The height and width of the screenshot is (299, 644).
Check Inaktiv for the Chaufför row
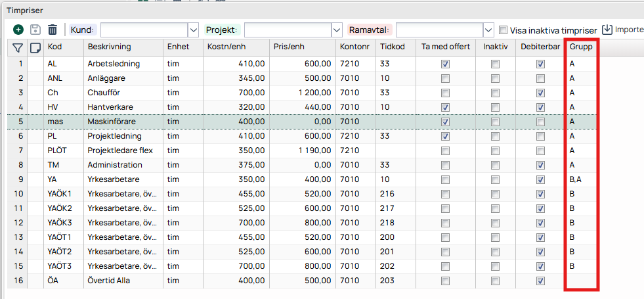[x=495, y=93]
